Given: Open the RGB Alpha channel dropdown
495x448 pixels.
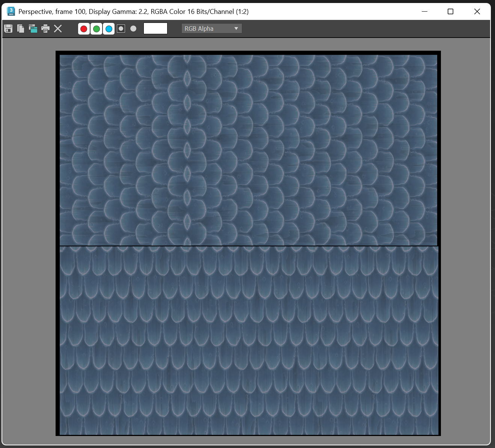Looking at the screenshot, I should [x=211, y=29].
